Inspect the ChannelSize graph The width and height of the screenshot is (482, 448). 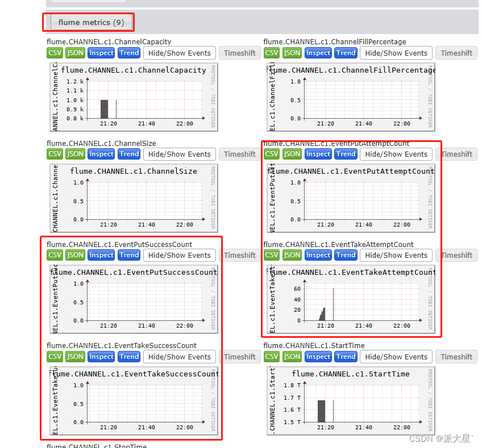pos(101,154)
